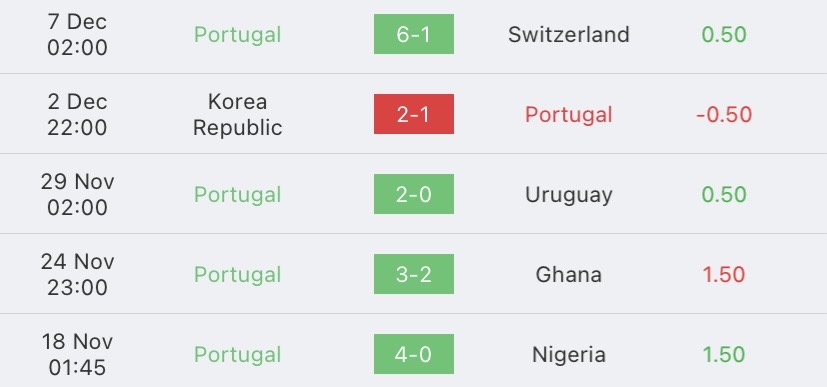Viewport: 827px width, 387px height.
Task: Select Nigeria team name
Action: [569, 354]
